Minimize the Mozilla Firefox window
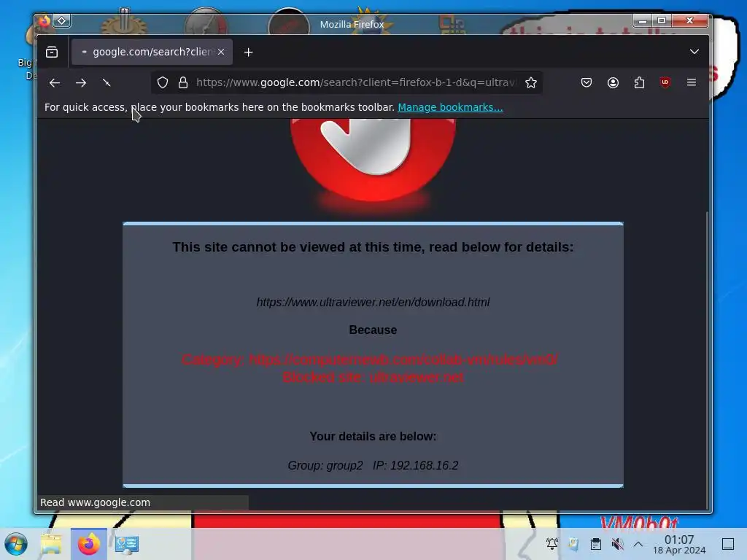This screenshot has width=747, height=560. click(x=643, y=20)
